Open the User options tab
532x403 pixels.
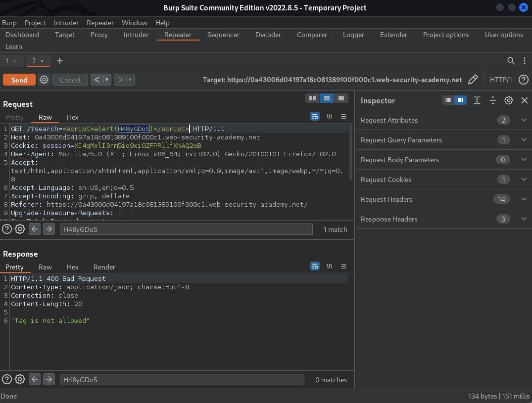click(504, 35)
